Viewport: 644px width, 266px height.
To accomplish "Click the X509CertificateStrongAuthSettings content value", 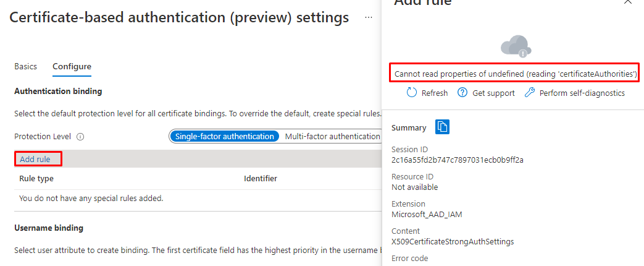I will click(x=453, y=241).
